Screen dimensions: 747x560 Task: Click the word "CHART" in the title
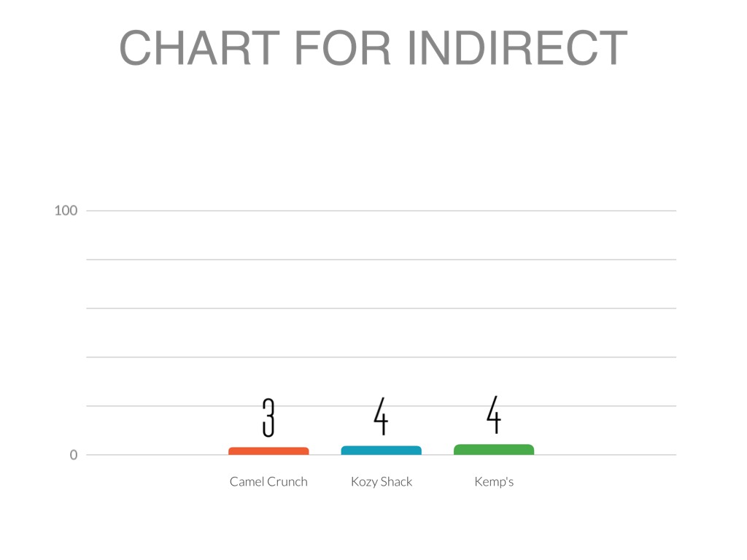click(199, 48)
